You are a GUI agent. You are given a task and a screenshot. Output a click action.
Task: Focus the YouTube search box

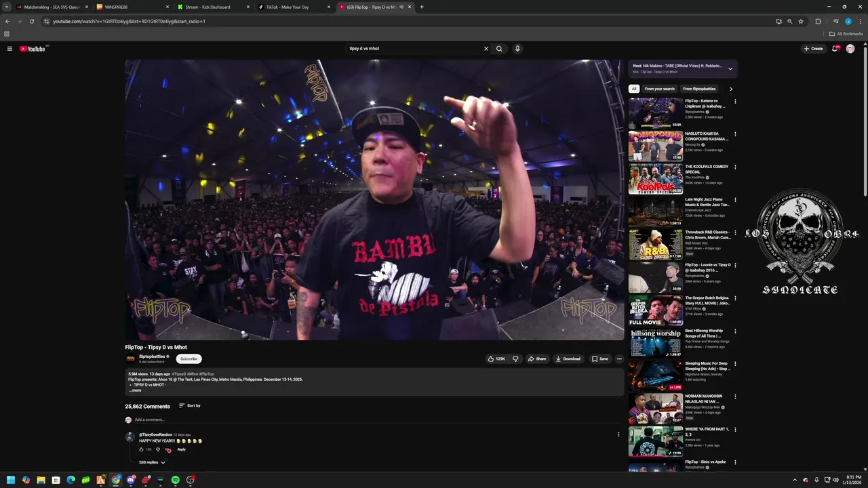[414, 49]
